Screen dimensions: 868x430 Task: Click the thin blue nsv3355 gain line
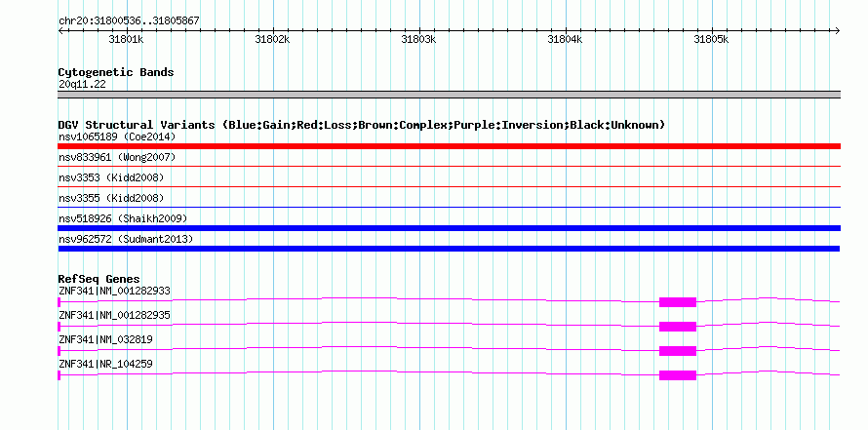point(449,207)
